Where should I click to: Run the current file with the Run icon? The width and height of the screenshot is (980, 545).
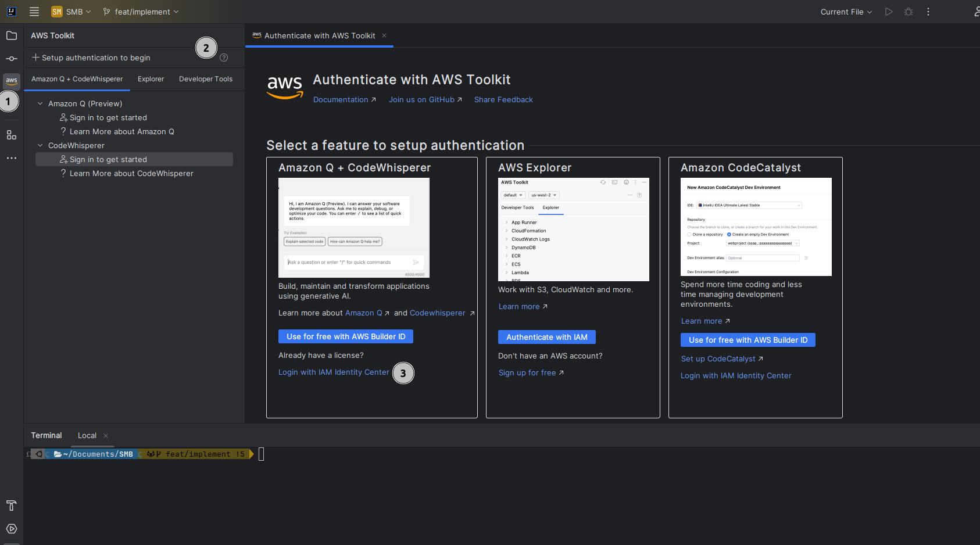888,11
